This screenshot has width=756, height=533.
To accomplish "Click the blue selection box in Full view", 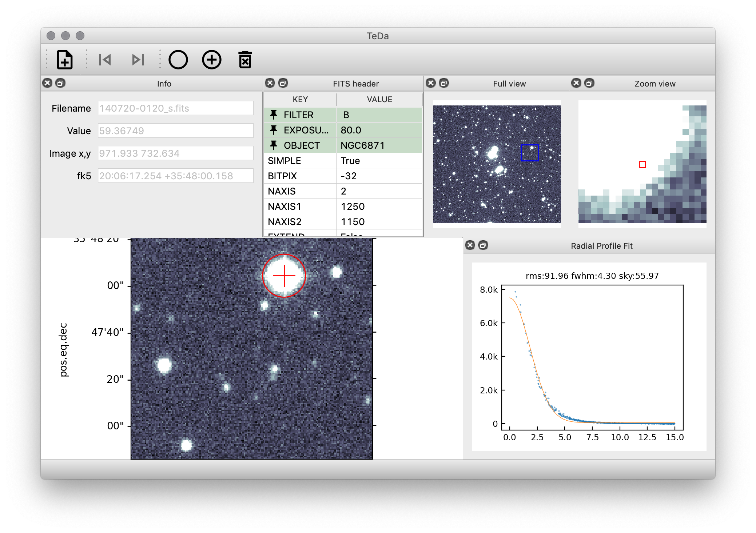I will click(x=529, y=153).
